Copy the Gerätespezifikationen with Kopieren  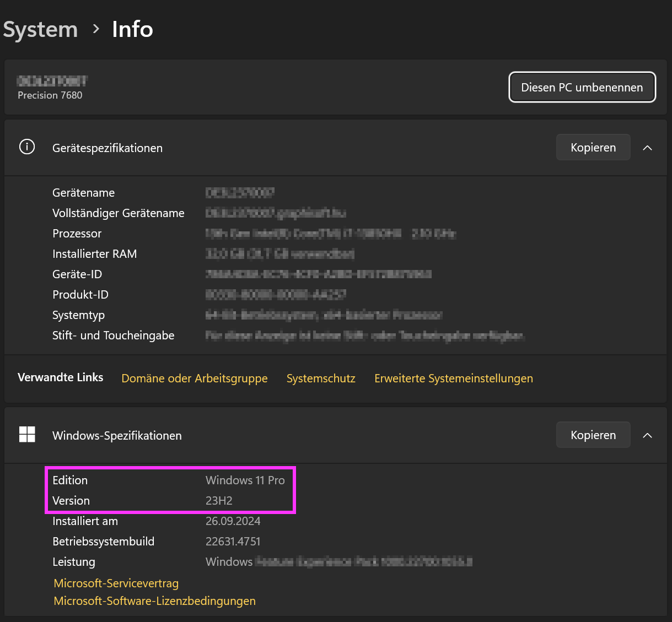pos(593,148)
